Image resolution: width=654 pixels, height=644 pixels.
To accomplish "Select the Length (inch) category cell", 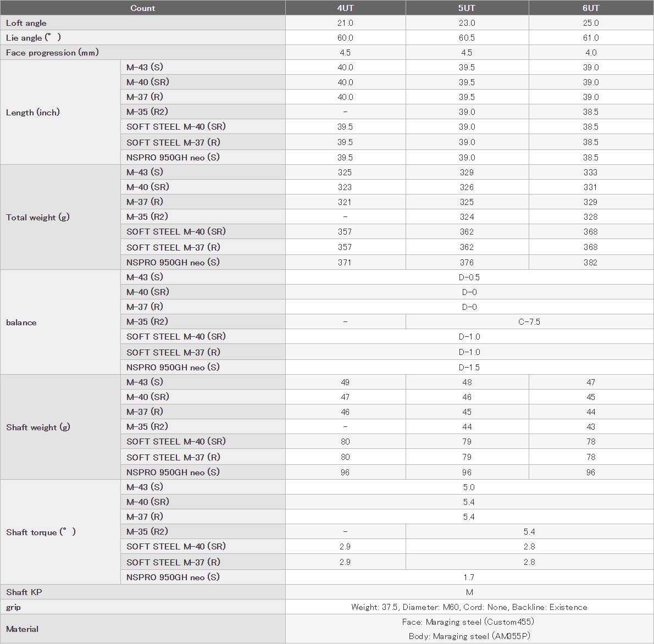I will click(33, 112).
